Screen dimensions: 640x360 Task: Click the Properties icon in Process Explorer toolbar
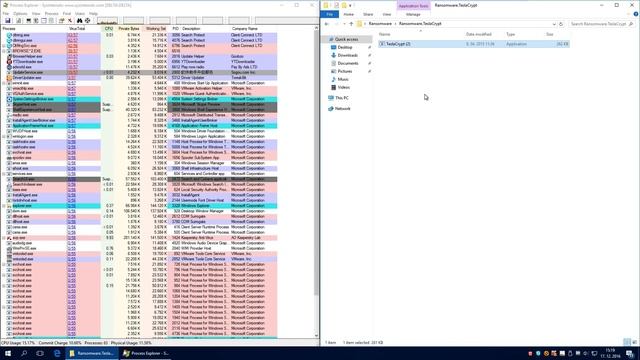[61, 20]
